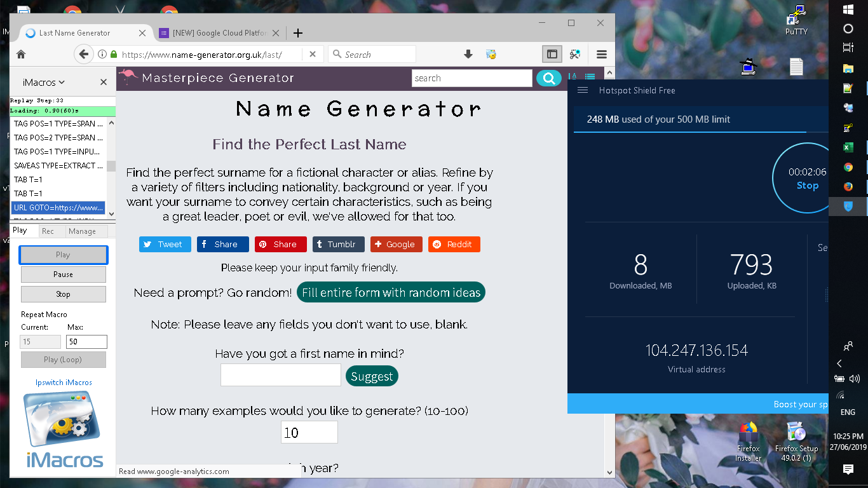Click the Firefox Search bar
Viewport: 868px width, 488px height.
click(372, 55)
